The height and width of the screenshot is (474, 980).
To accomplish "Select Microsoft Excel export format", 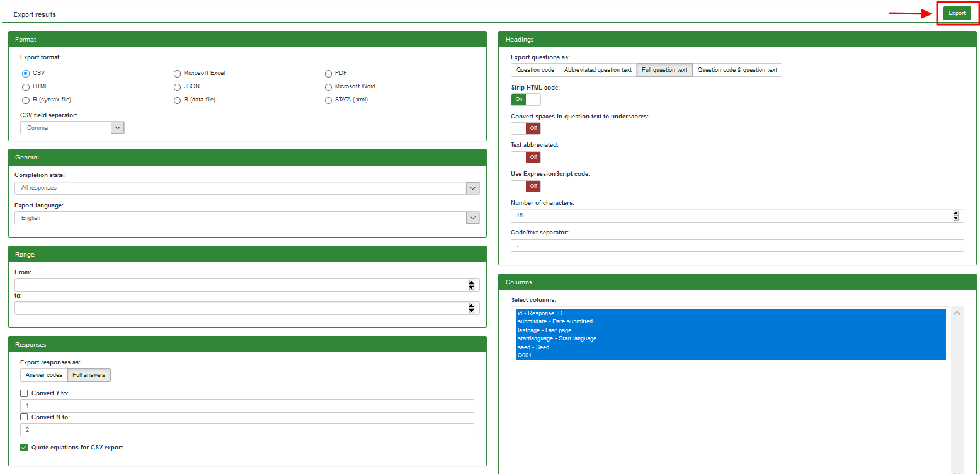I will tap(177, 74).
